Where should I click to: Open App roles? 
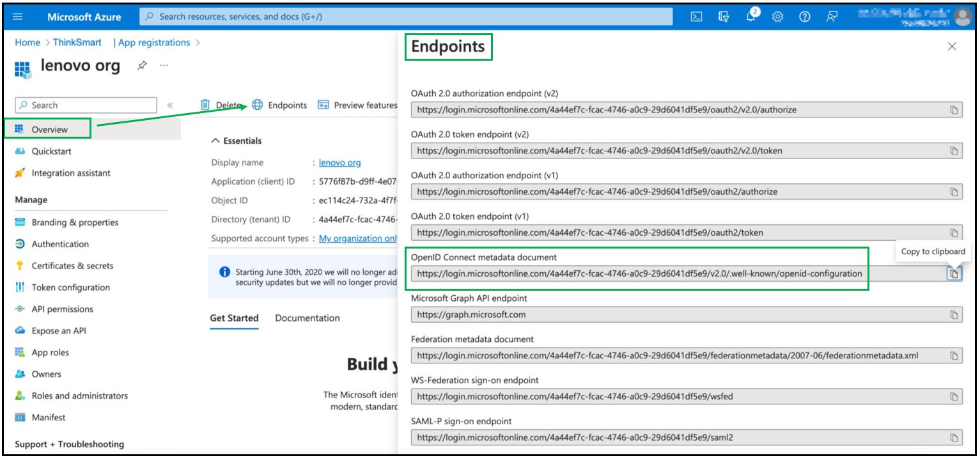pos(50,353)
